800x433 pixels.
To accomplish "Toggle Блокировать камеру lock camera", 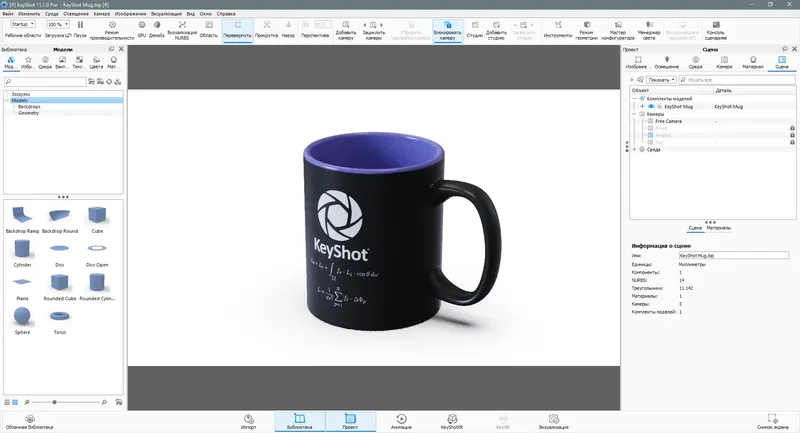I will click(x=447, y=31).
